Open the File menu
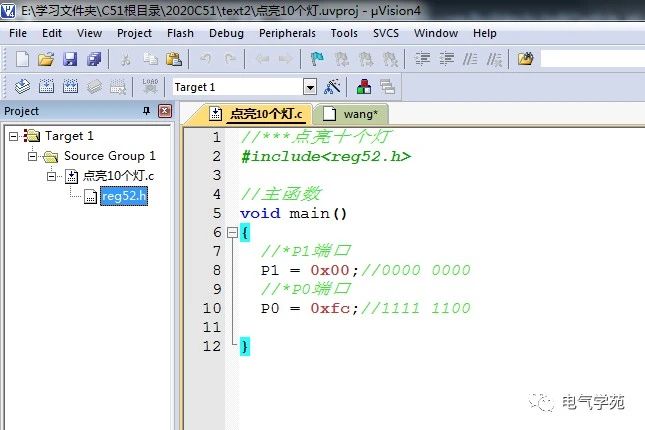 [x=18, y=33]
